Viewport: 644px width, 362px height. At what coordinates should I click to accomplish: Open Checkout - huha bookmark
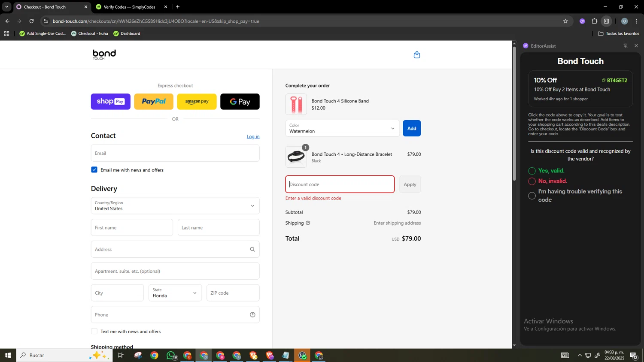pos(90,33)
